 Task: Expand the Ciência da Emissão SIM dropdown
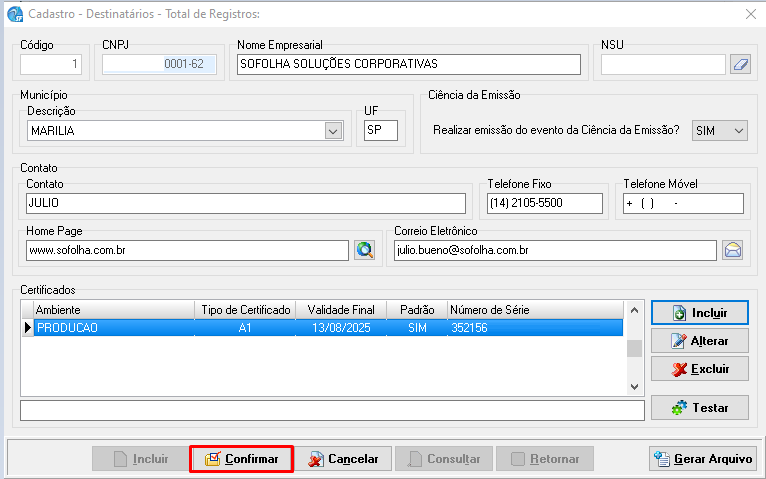point(739,131)
